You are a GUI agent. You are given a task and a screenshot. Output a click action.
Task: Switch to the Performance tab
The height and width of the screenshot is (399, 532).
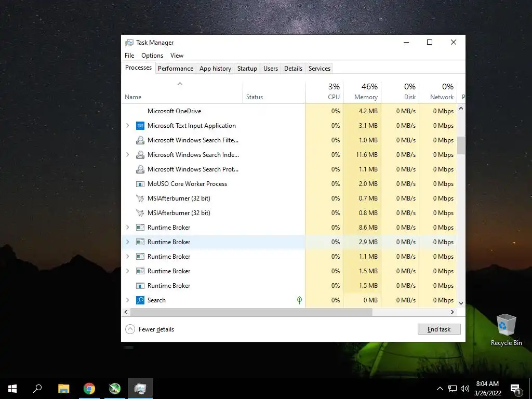click(x=176, y=69)
